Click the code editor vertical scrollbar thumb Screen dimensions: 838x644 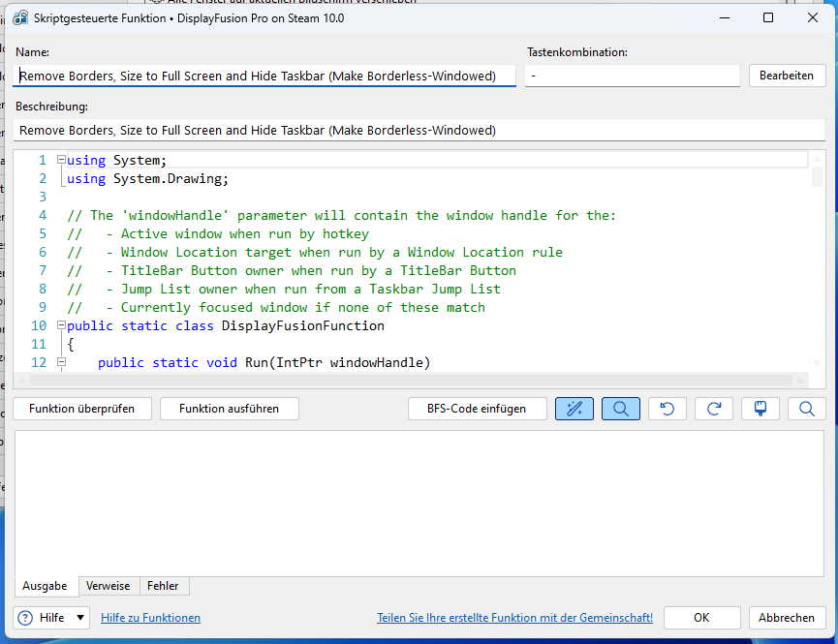point(817,176)
